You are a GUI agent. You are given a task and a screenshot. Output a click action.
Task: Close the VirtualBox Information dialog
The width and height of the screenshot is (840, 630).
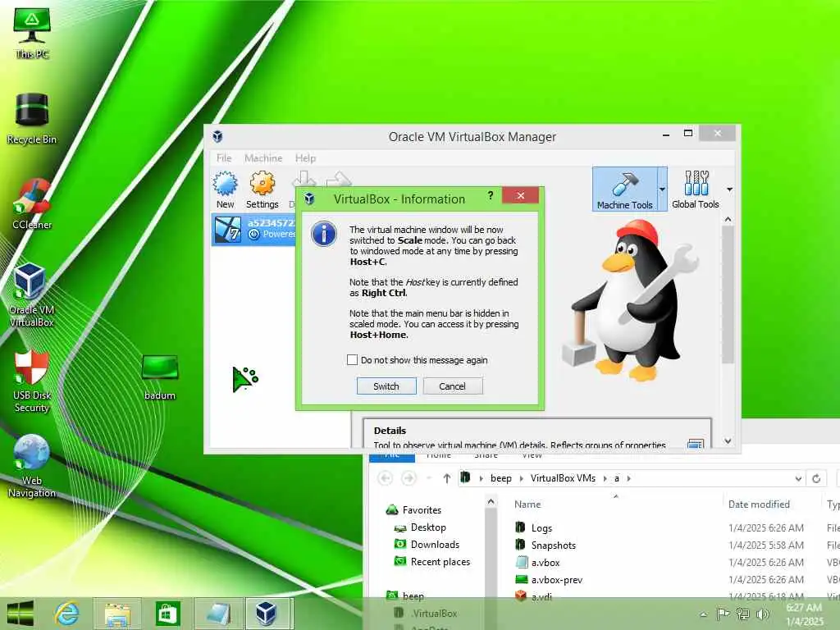[x=520, y=195]
